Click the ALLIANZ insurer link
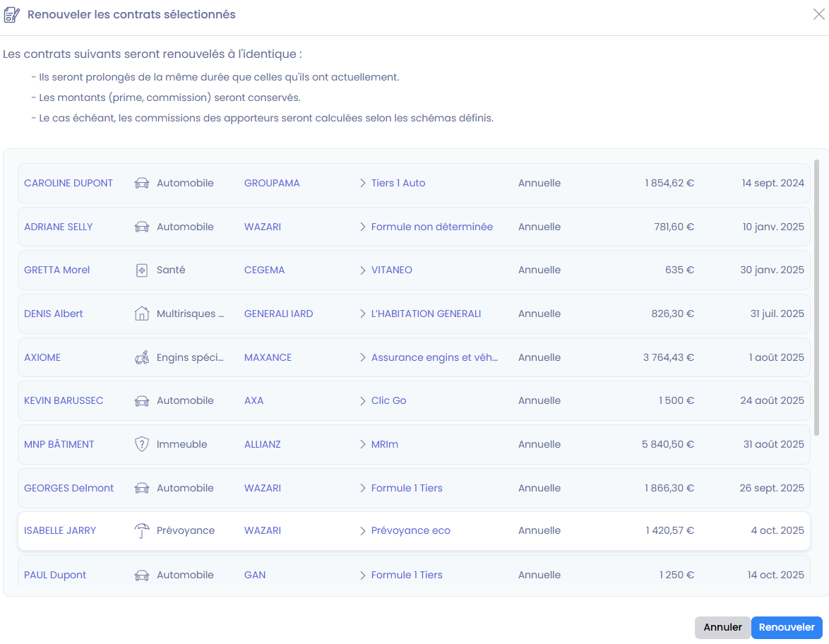The height and width of the screenshot is (644, 829). click(262, 444)
